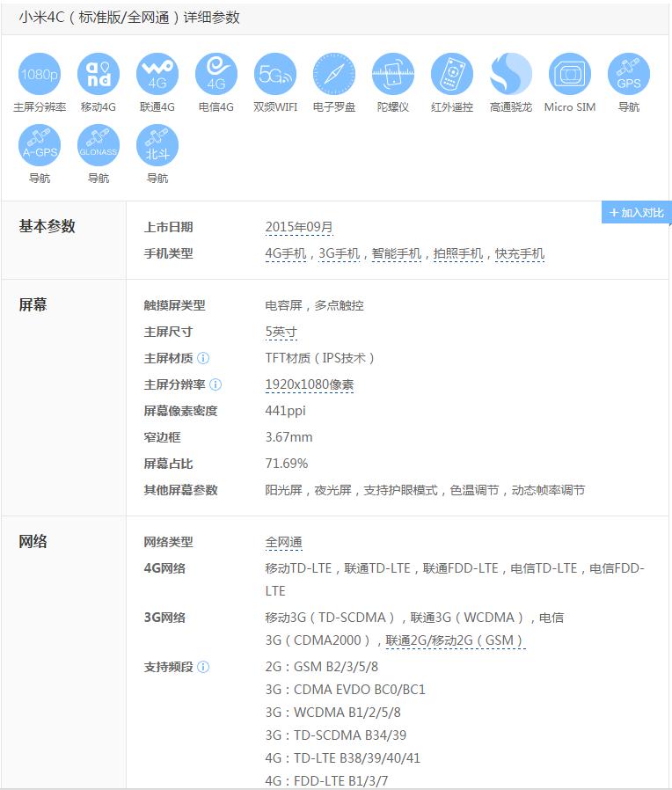Click the 高通骁龙 Snapdragon icon
Viewport: 672px width, 790px height.
(511, 74)
